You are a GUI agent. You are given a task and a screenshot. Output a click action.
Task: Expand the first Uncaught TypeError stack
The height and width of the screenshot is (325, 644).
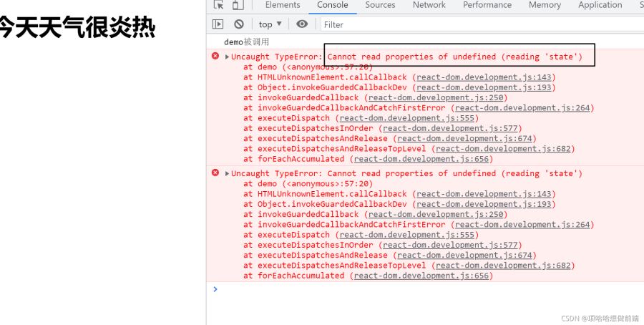228,57
